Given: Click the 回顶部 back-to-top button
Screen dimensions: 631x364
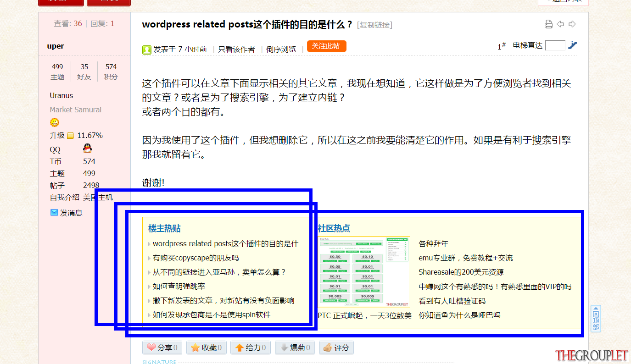Looking at the screenshot, I should click(x=596, y=319).
